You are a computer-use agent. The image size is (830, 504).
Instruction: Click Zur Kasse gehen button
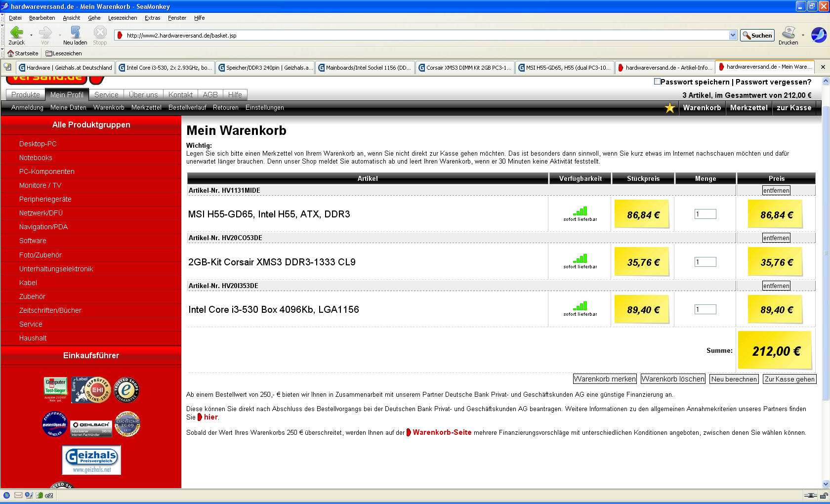click(789, 379)
